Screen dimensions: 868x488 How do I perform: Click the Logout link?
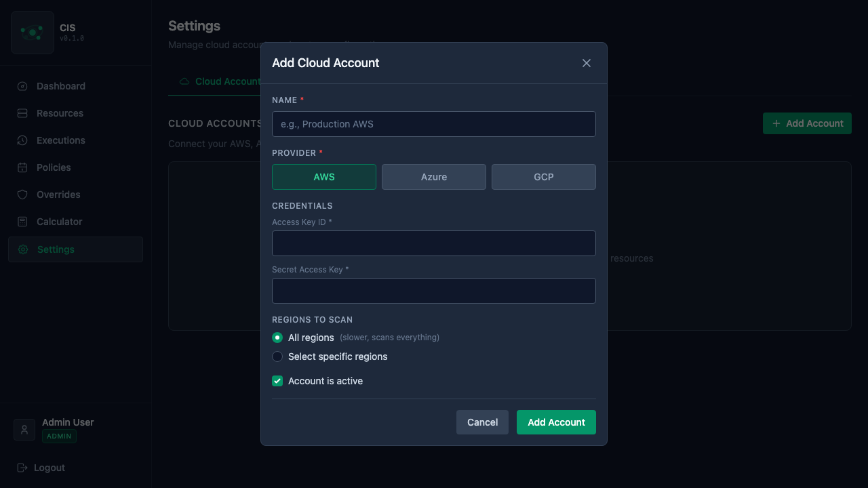(41, 468)
